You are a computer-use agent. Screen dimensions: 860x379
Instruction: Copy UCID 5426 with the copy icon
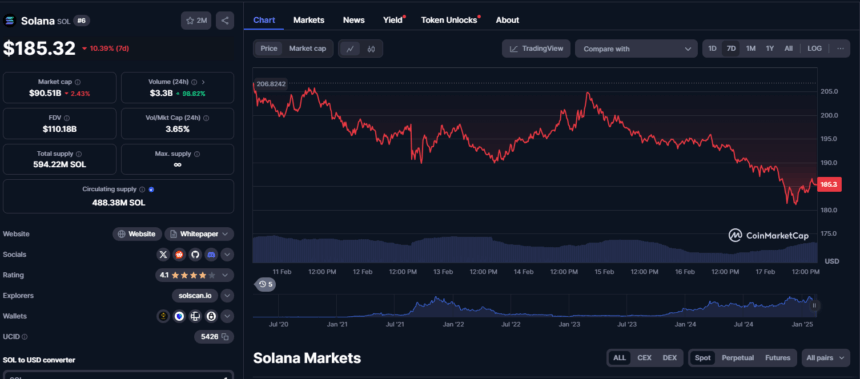tap(224, 337)
